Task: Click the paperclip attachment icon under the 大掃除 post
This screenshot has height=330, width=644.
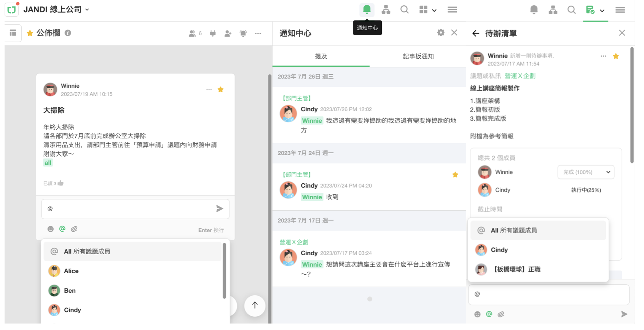Action: 74,229
